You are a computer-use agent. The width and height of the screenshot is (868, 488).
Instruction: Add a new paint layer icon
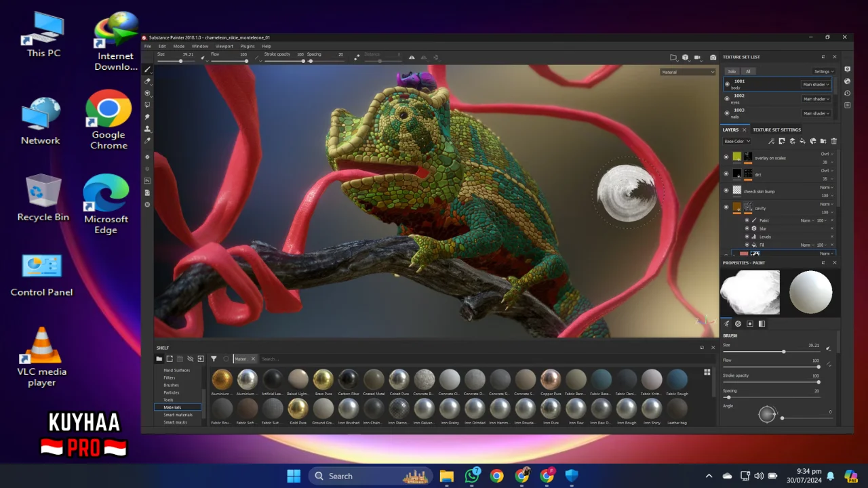point(792,141)
